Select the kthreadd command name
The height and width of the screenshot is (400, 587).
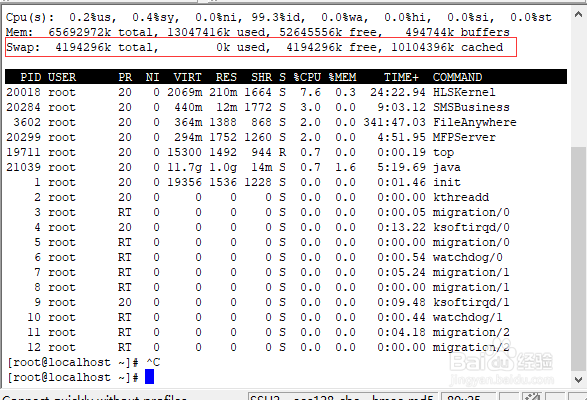click(x=461, y=197)
